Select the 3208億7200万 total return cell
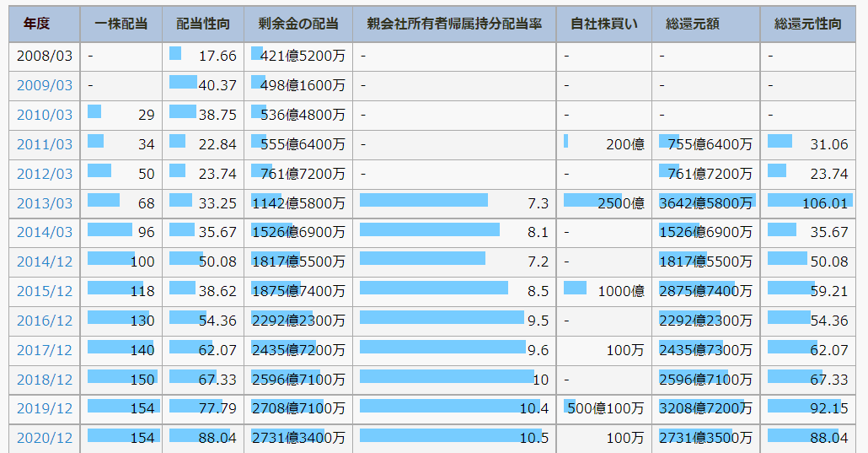The width and height of the screenshot is (868, 453). click(706, 408)
